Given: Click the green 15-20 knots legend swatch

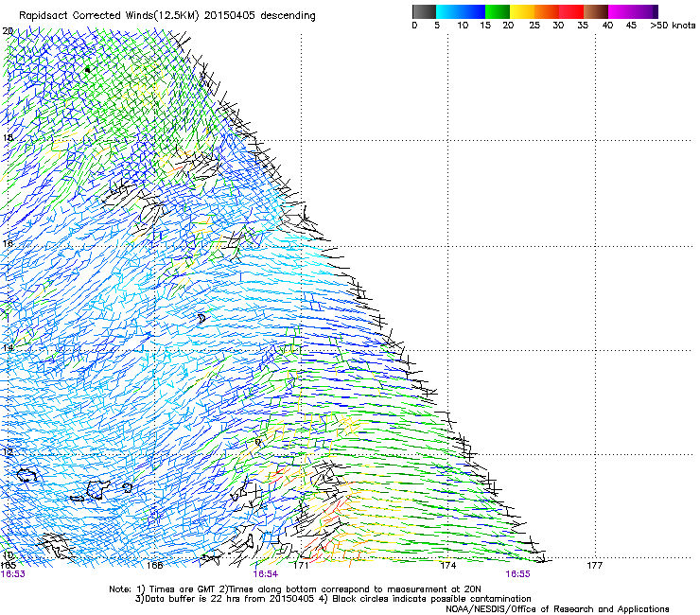Looking at the screenshot, I should point(498,11).
